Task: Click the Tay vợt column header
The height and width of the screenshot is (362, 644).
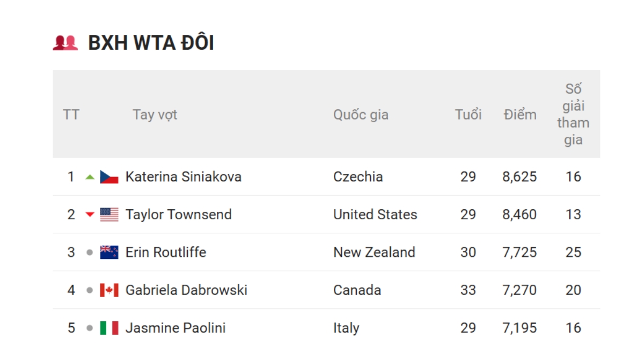Action: 155,114
